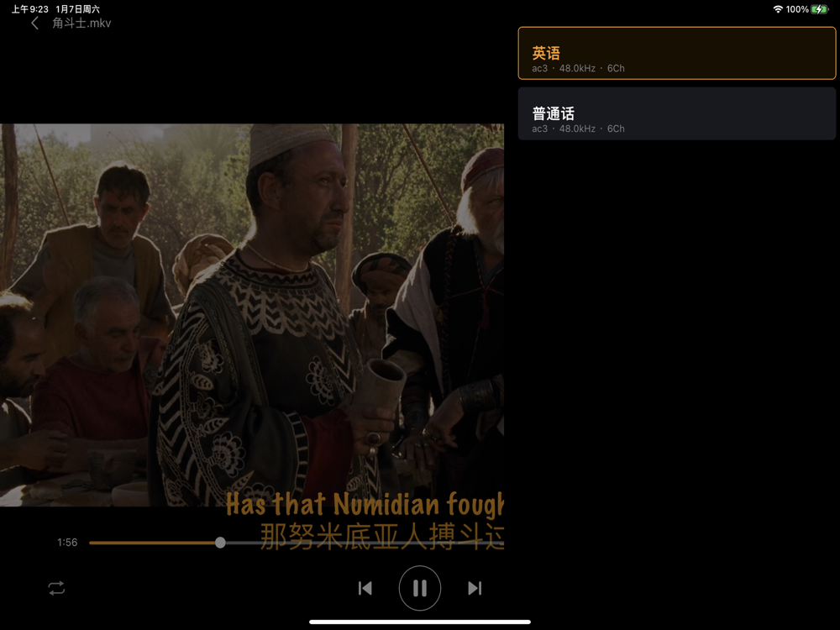Click the date 1月7日周六

(x=77, y=9)
